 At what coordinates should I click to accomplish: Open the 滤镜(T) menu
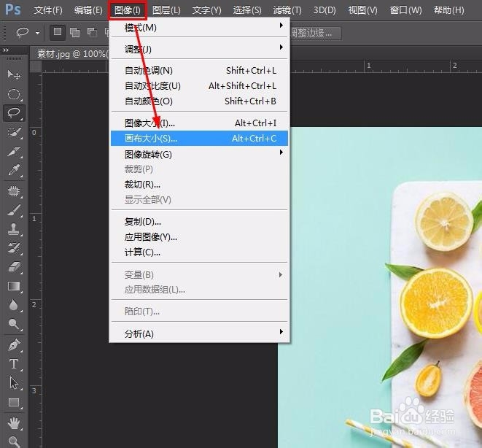pos(287,10)
